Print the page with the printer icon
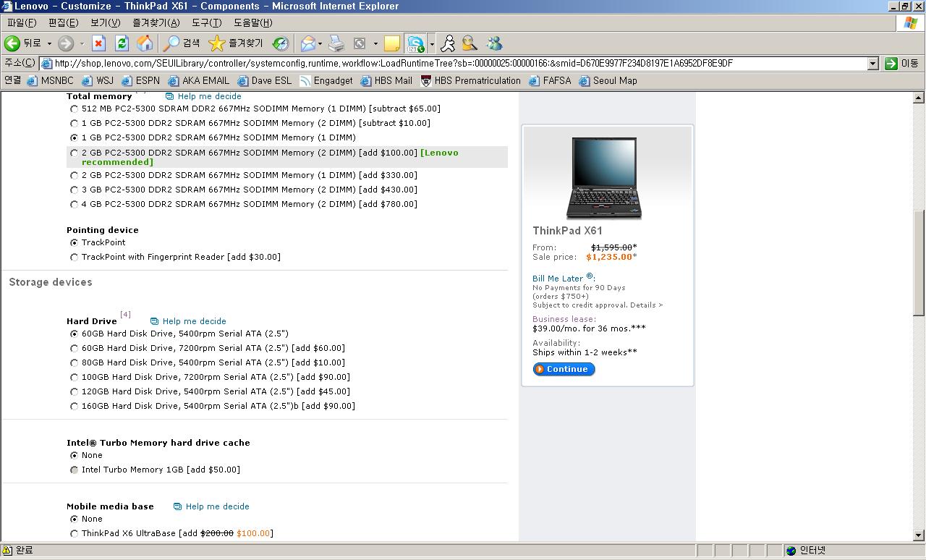 (336, 43)
